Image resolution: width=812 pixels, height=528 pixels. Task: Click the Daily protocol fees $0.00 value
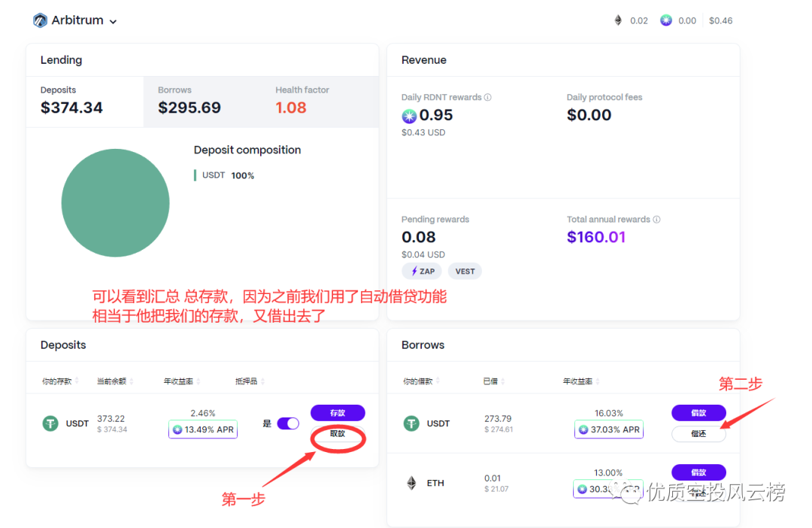[589, 115]
